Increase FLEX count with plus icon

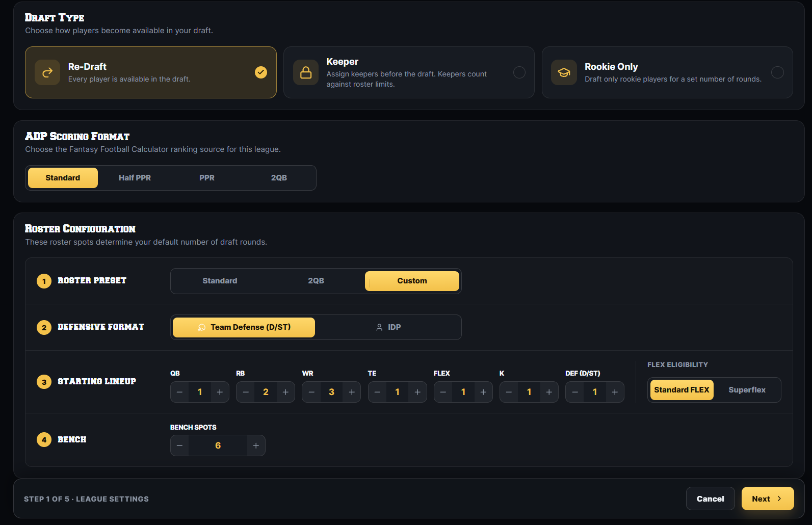coord(483,392)
